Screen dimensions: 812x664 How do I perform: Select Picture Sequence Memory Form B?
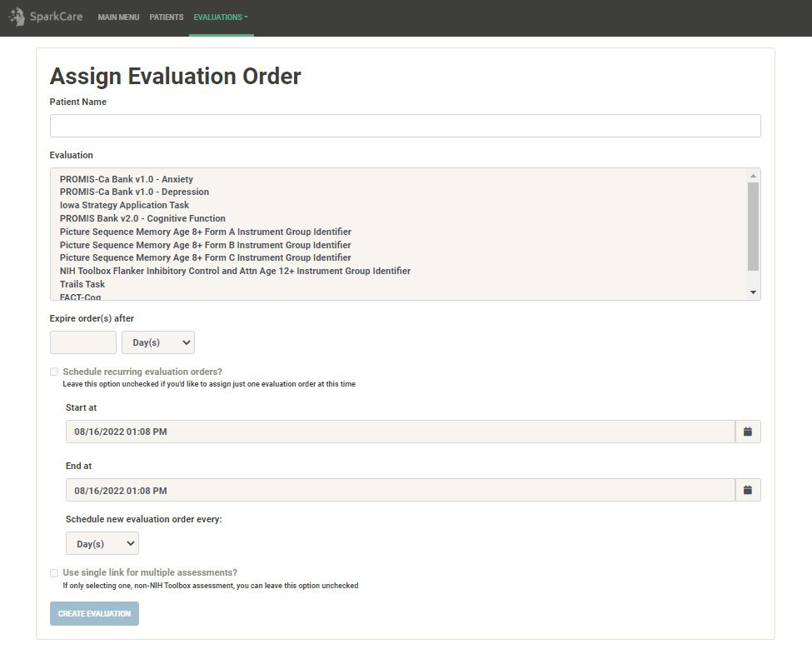(205, 245)
